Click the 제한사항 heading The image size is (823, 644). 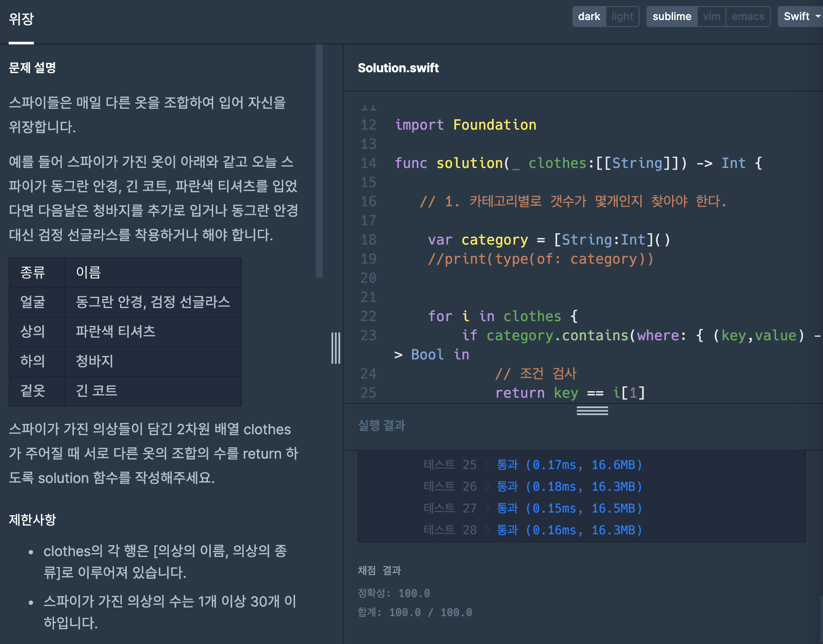[33, 520]
